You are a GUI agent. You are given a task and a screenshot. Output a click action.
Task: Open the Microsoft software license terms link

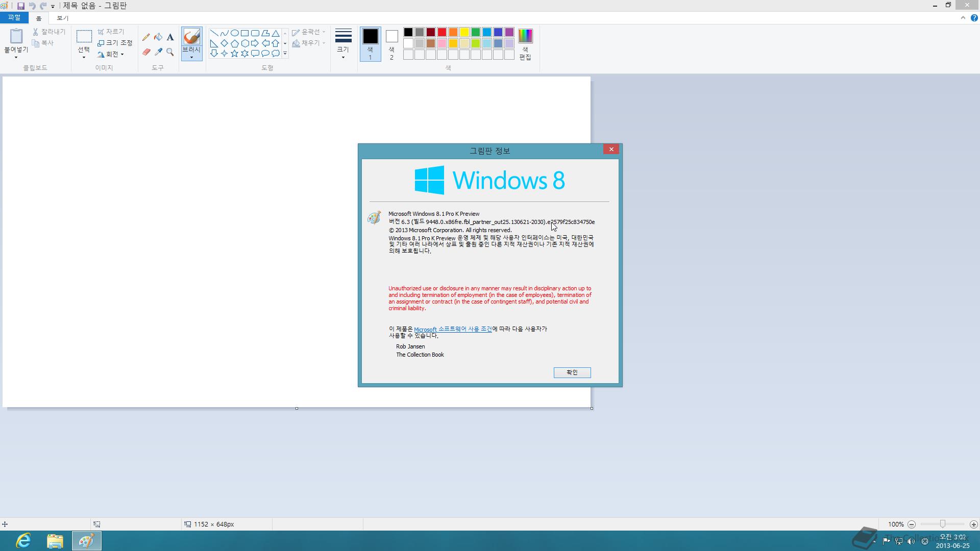[453, 329]
